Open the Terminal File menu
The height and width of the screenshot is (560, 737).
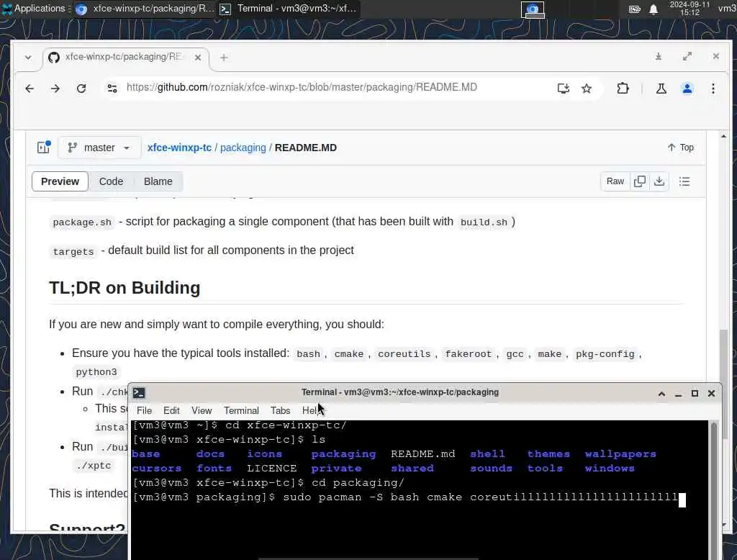pos(144,410)
